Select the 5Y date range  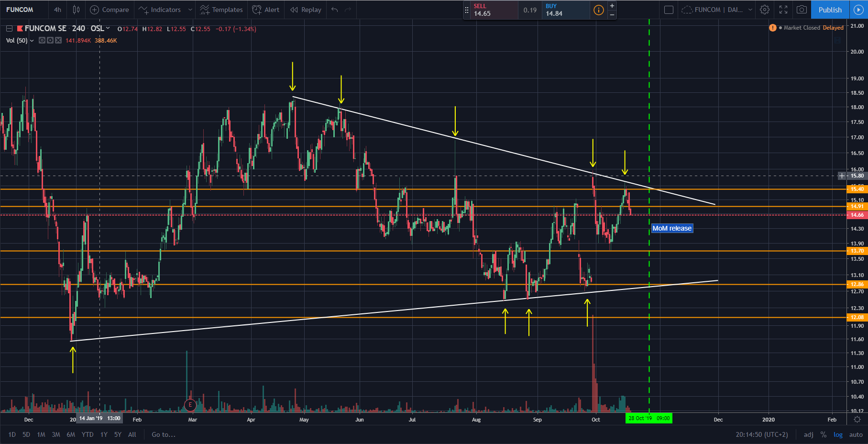118,434
